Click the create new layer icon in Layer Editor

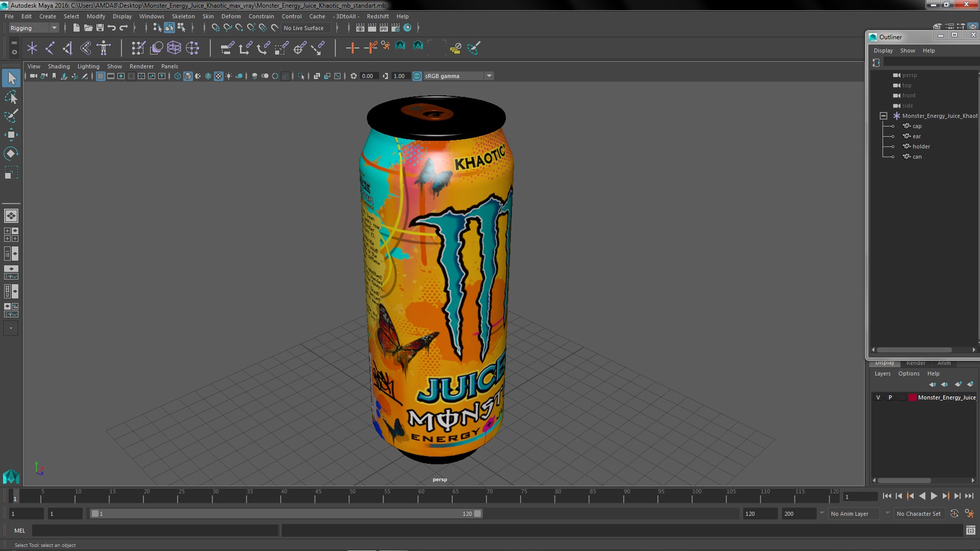[958, 384]
